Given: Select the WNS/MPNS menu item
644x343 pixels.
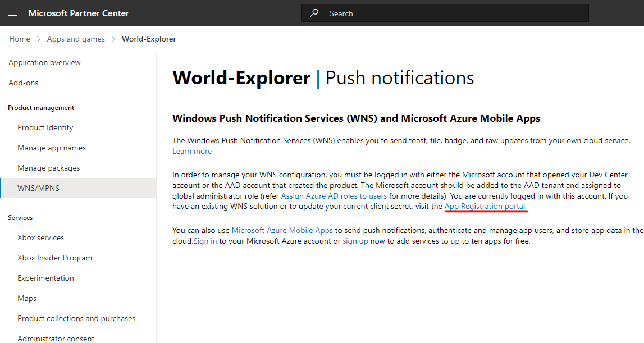Looking at the screenshot, I should click(78, 188).
